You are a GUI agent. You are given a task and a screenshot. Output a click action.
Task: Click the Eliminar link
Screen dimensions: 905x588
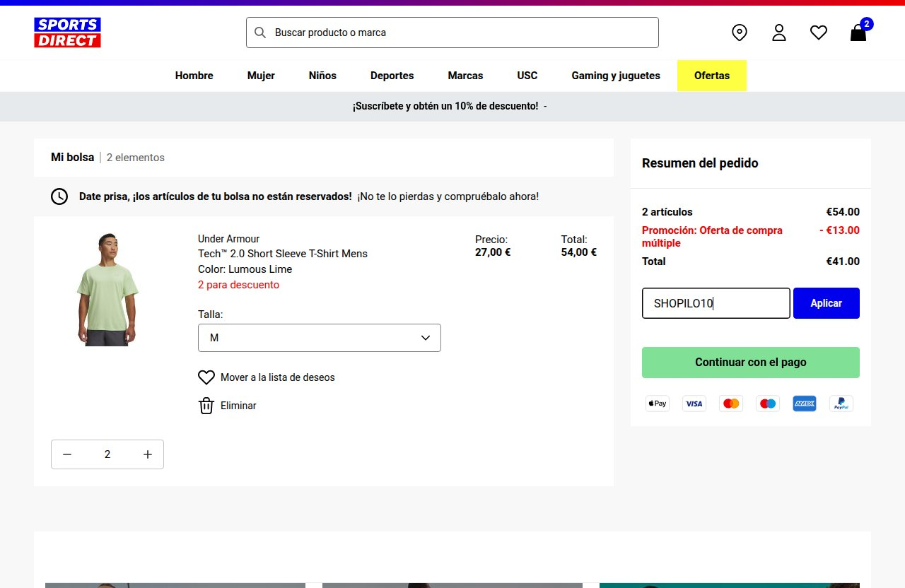click(238, 406)
